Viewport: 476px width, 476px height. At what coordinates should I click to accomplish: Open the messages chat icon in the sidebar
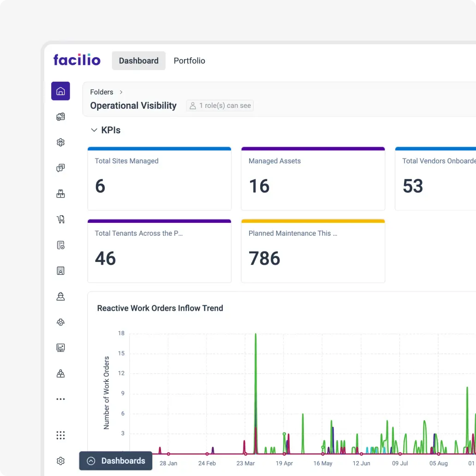60,168
